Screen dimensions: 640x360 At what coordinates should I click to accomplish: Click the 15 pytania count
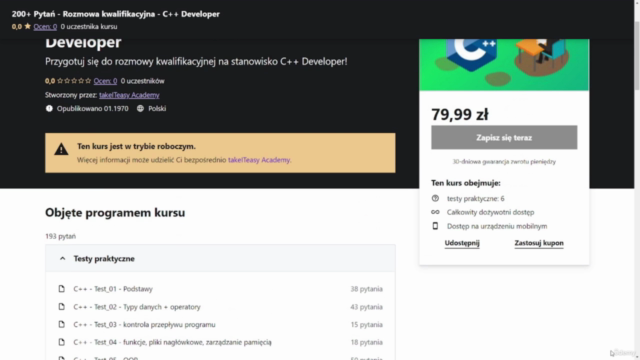pos(367,324)
